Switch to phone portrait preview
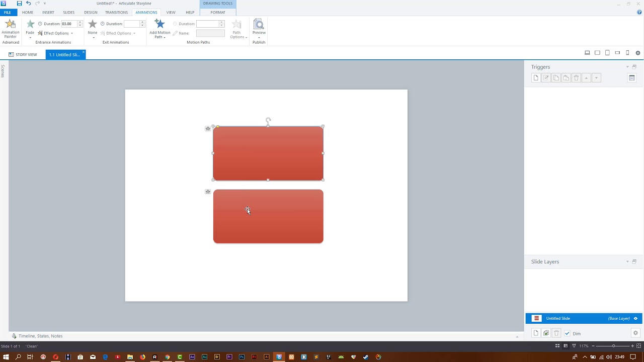This screenshot has height=362, width=644. (627, 53)
